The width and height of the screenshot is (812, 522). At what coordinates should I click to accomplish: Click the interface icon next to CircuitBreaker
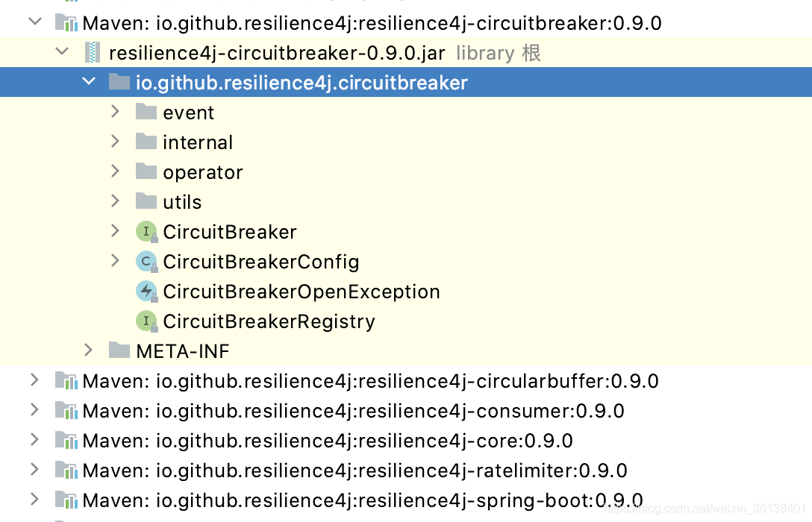click(x=146, y=232)
